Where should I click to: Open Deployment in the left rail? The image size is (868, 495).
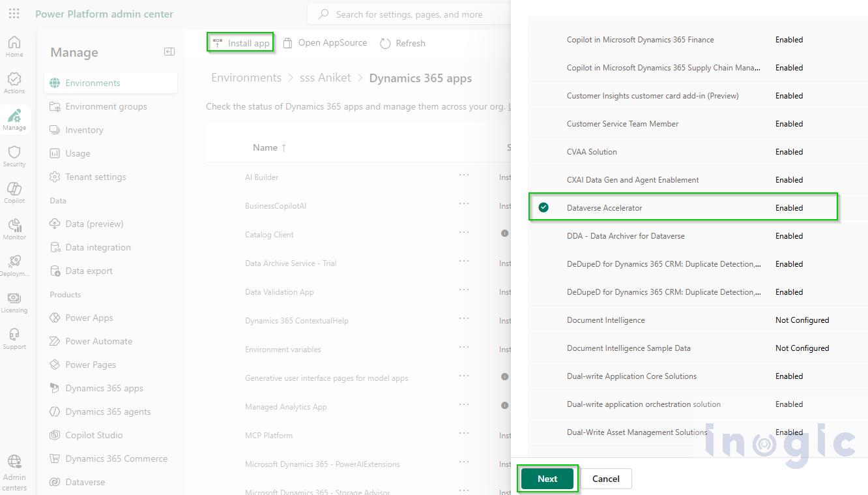[x=14, y=265]
